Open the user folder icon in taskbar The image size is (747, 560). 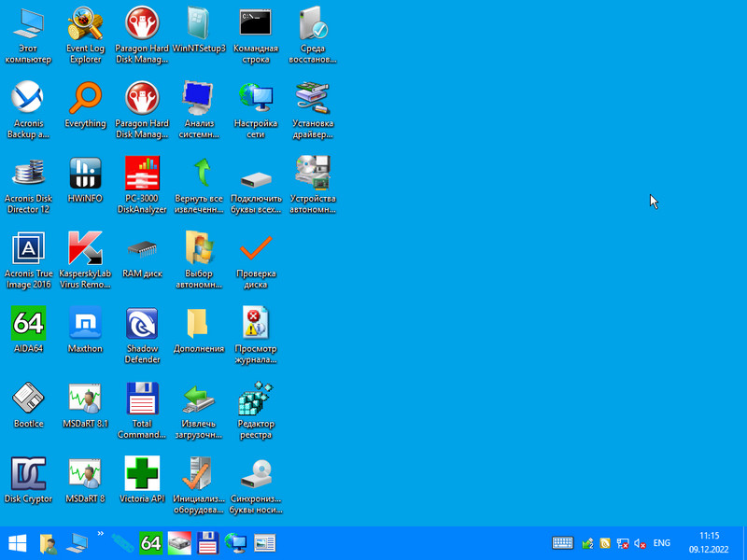tap(49, 543)
